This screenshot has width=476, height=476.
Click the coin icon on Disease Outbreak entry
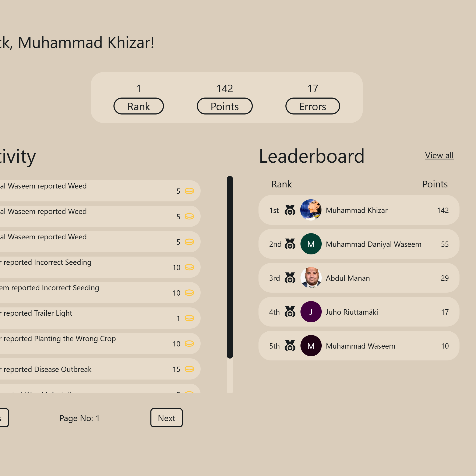(189, 369)
